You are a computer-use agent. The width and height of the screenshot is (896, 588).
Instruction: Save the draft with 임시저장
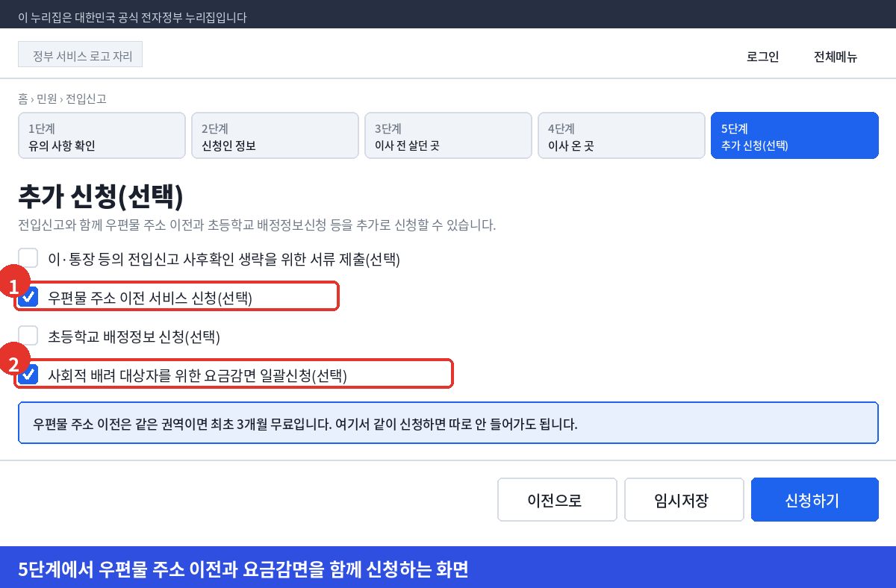click(x=684, y=500)
